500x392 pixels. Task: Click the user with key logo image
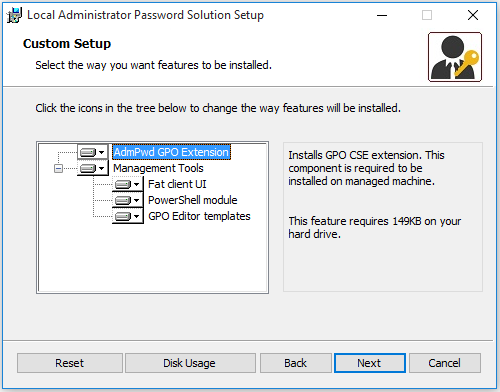[x=455, y=57]
